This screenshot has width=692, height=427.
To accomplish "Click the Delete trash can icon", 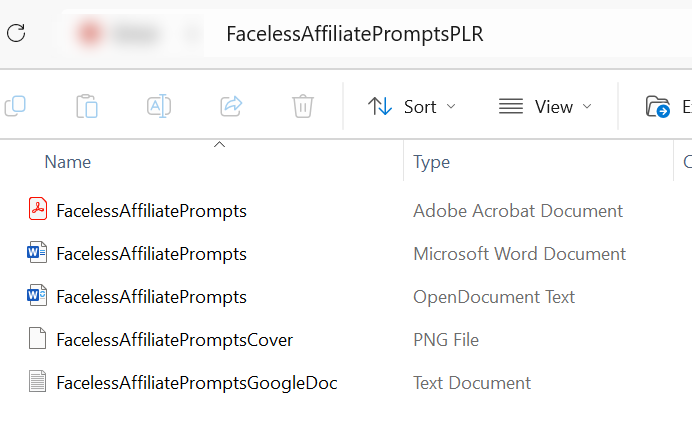I will [303, 106].
